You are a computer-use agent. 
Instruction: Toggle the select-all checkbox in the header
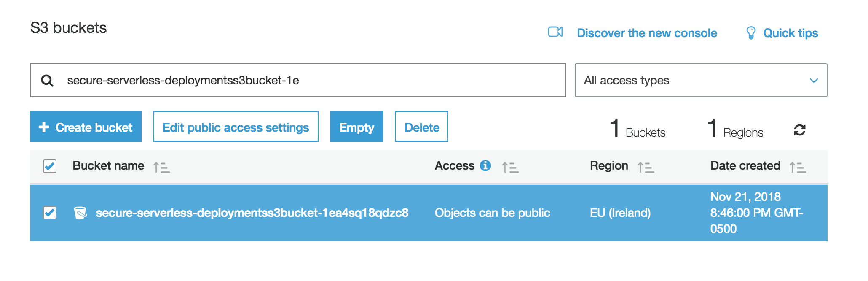click(x=50, y=166)
